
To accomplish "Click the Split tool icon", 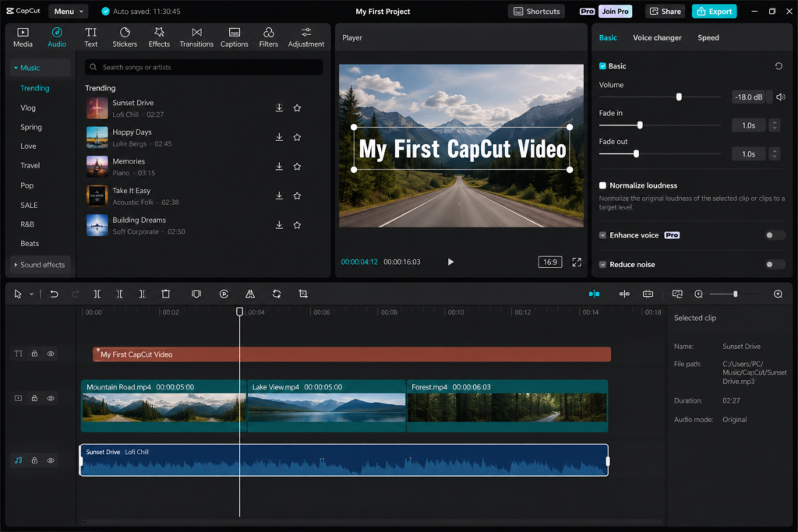I will coord(97,294).
